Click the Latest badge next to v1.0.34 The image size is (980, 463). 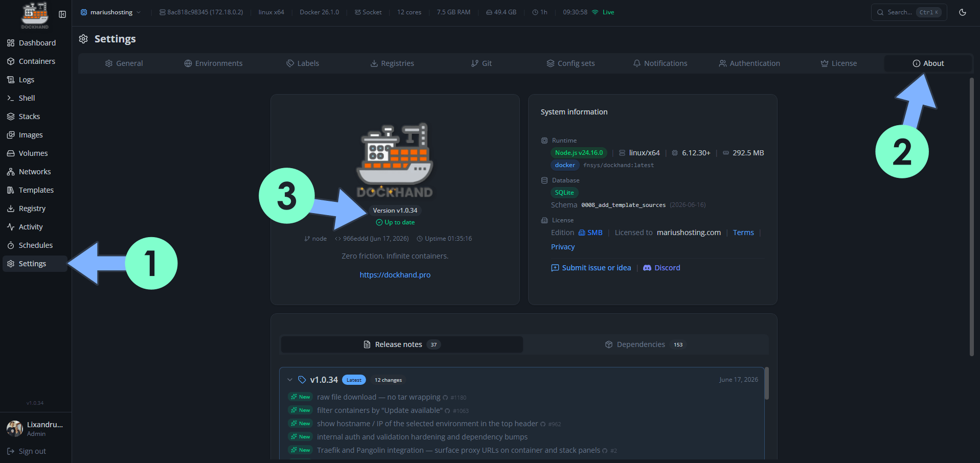coord(354,380)
